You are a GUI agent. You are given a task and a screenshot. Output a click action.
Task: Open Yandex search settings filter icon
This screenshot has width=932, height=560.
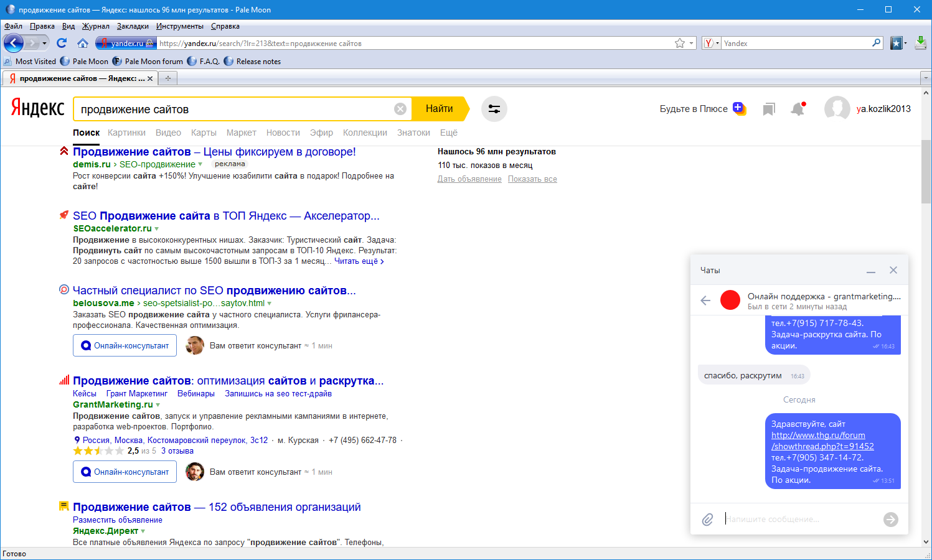tap(494, 109)
